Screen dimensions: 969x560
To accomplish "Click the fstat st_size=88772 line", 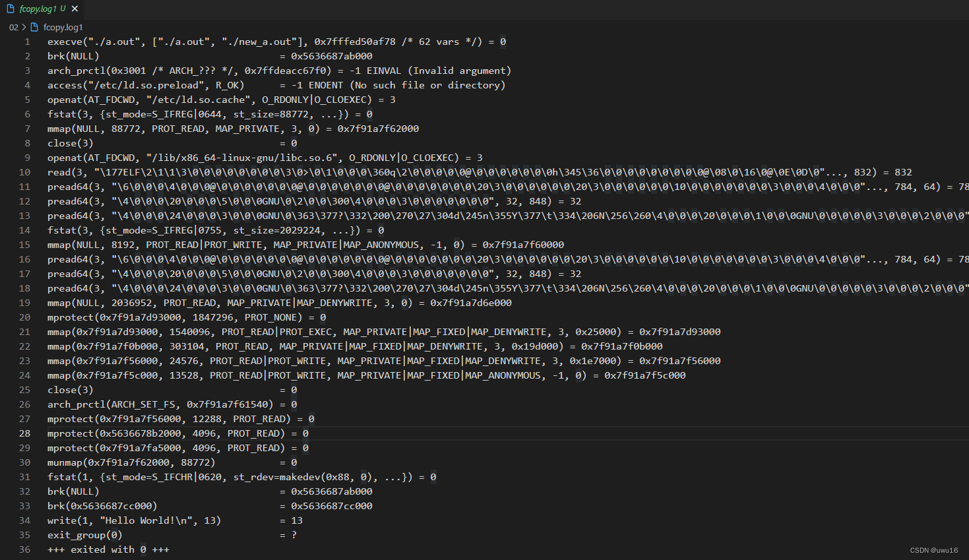I will pyautogui.click(x=210, y=114).
